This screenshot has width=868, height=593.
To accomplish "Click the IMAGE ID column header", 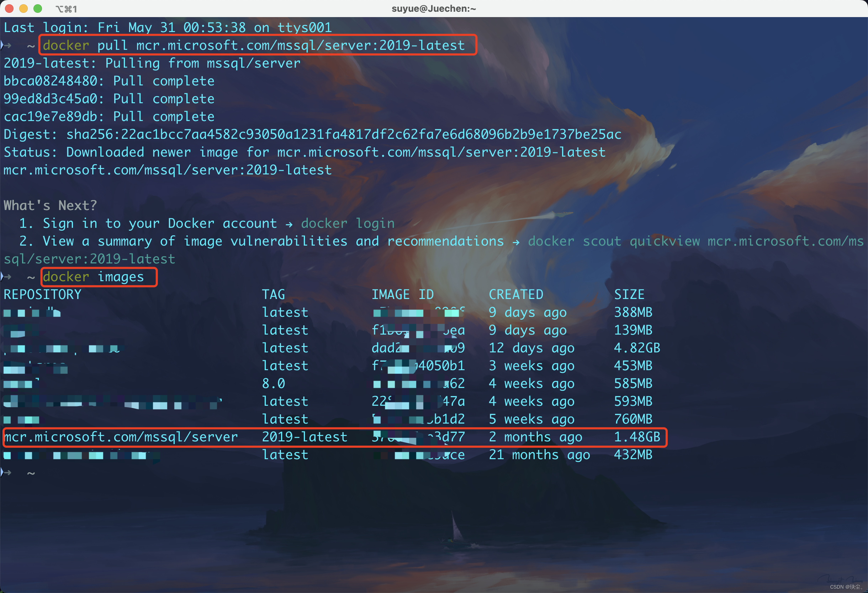I will pyautogui.click(x=403, y=294).
